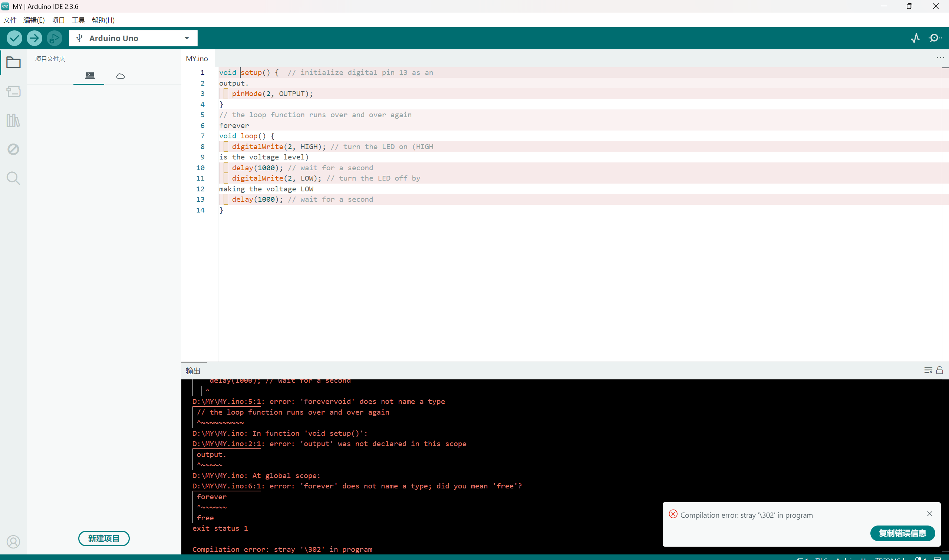Viewport: 949px width, 560px height.
Task: Clear the output panel contents
Action: pos(928,370)
